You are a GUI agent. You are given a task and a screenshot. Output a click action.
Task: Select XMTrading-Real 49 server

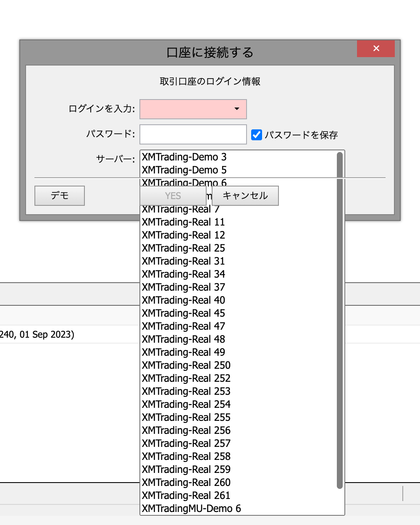pyautogui.click(x=239, y=352)
